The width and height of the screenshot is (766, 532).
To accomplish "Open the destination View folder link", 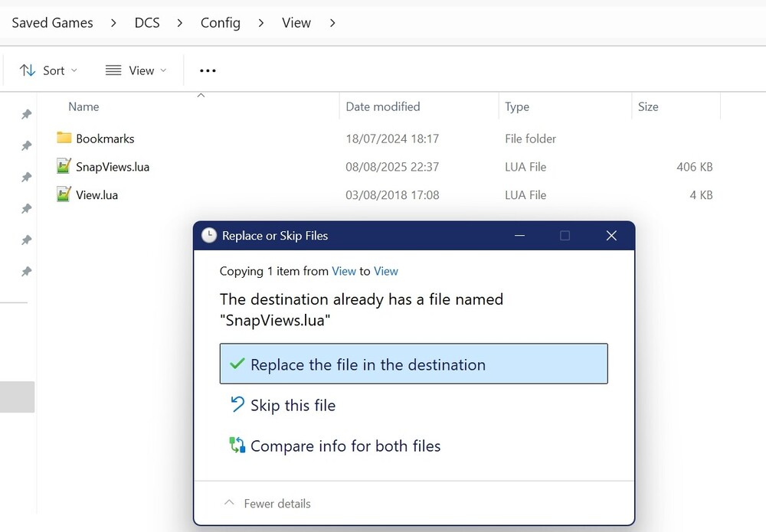I will point(386,271).
